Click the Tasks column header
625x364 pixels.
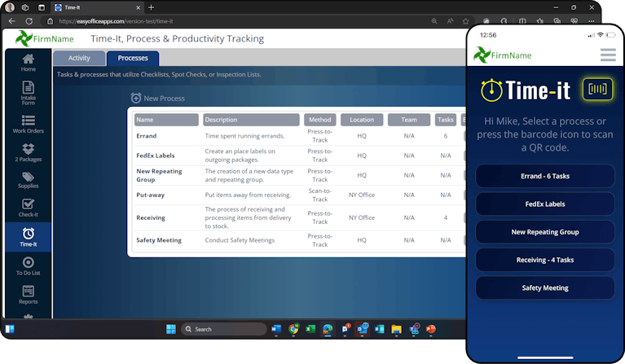[445, 120]
